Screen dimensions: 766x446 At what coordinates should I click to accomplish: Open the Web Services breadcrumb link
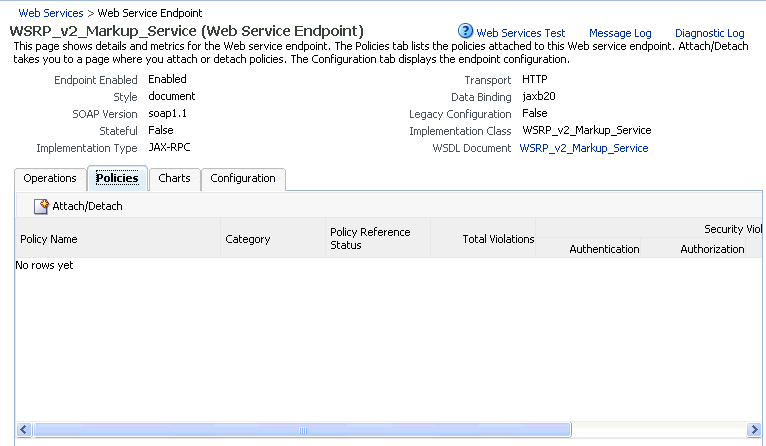[51, 13]
